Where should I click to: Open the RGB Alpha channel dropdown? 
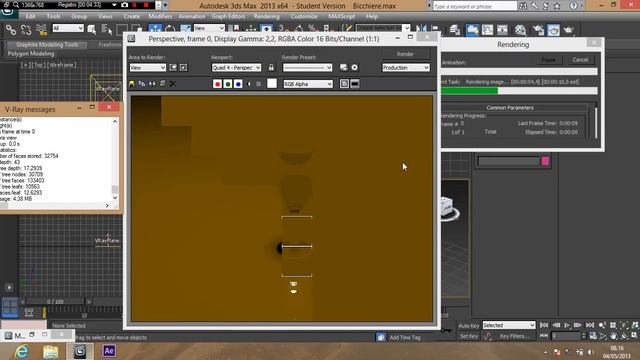[308, 84]
